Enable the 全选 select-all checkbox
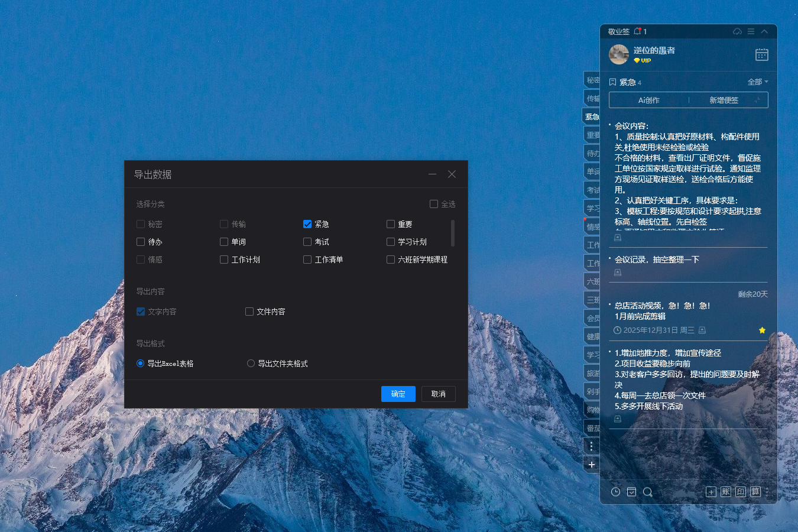The width and height of the screenshot is (798, 532). tap(433, 204)
